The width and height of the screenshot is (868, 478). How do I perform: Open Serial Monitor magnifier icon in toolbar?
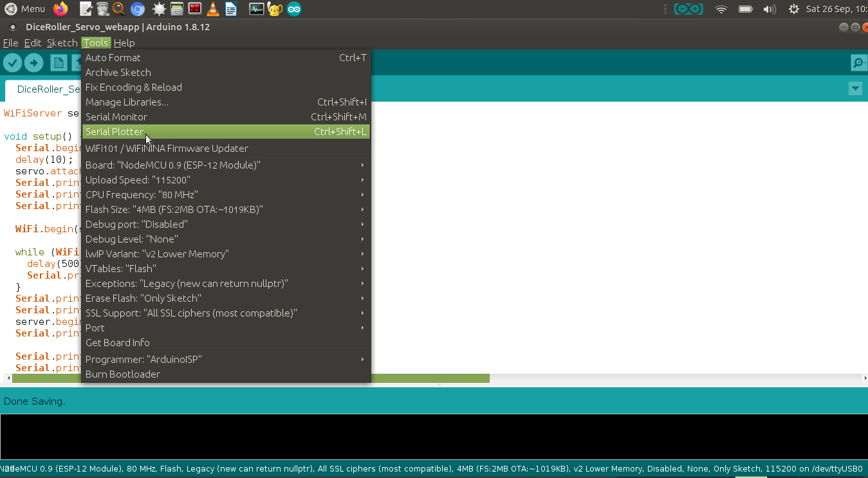[858, 62]
